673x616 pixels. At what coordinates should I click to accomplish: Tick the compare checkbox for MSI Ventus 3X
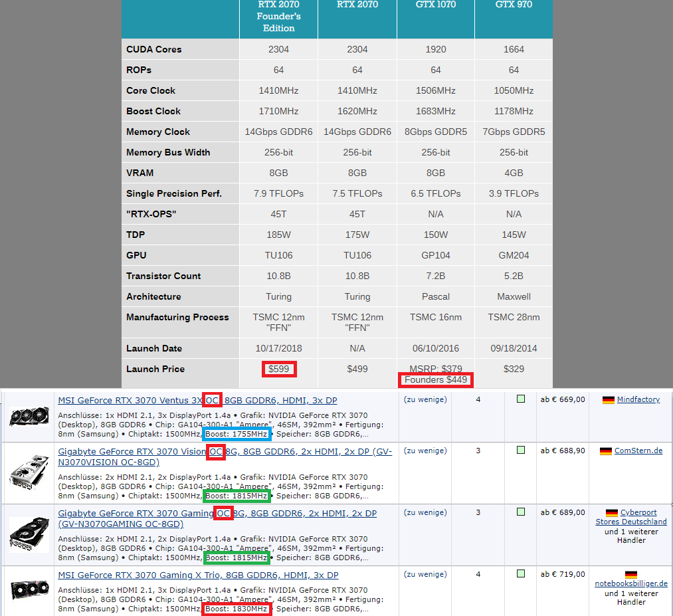pos(521,399)
